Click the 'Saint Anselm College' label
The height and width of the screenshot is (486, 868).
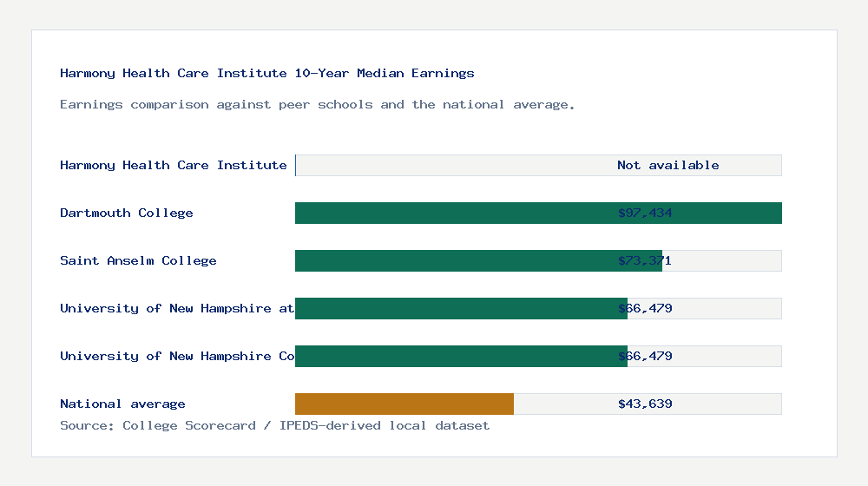point(138,260)
